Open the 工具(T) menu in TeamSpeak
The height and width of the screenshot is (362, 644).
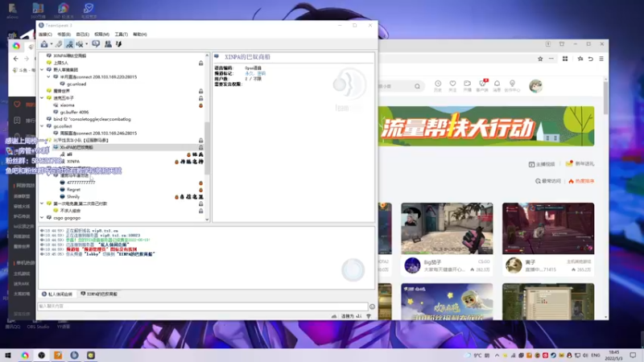coord(121,35)
